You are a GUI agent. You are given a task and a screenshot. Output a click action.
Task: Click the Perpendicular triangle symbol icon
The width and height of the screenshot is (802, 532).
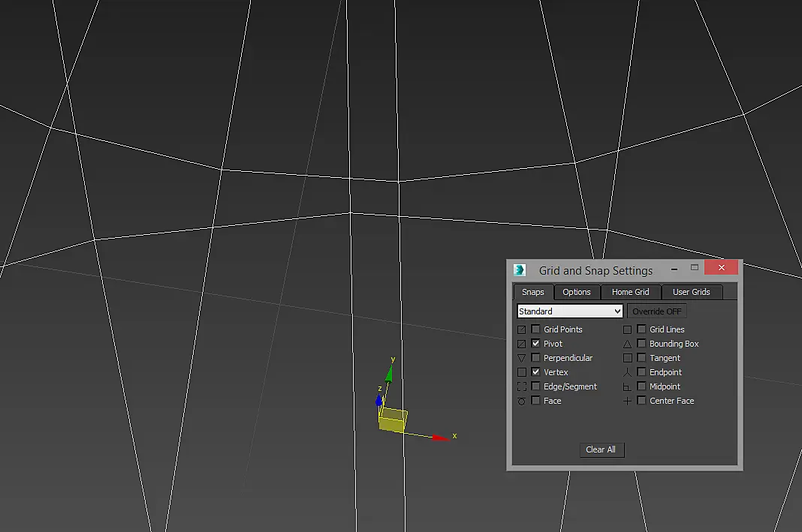522,358
